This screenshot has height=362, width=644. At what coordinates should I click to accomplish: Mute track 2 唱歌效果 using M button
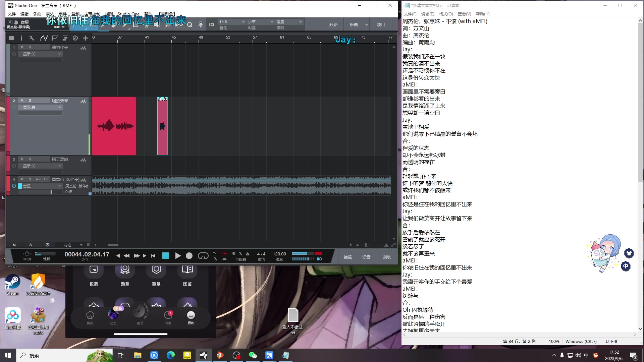point(21,100)
